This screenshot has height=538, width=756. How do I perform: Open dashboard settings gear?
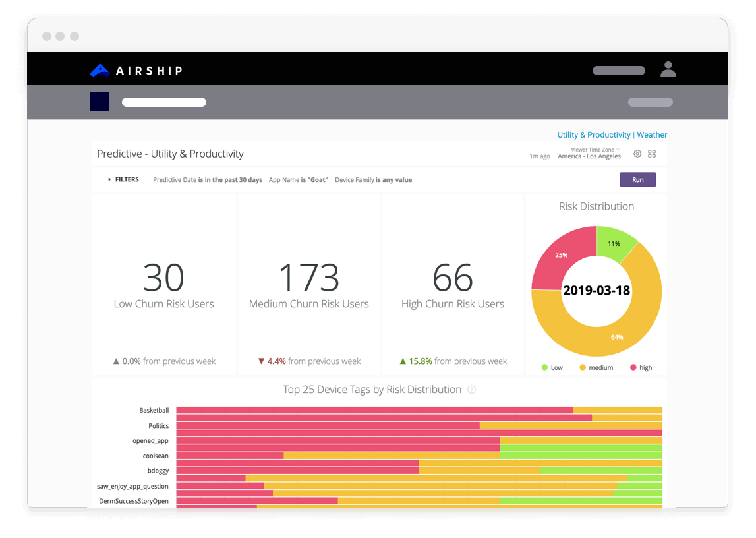pos(637,154)
